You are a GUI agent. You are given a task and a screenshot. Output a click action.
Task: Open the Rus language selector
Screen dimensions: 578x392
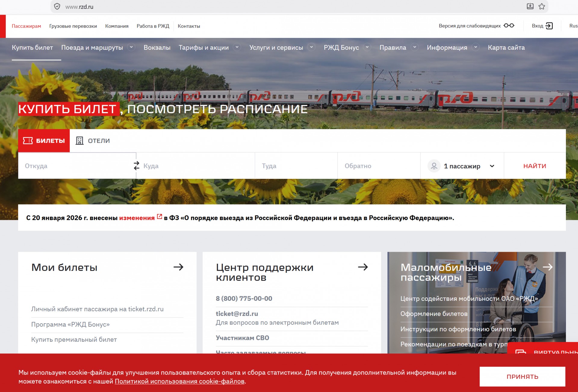point(573,26)
